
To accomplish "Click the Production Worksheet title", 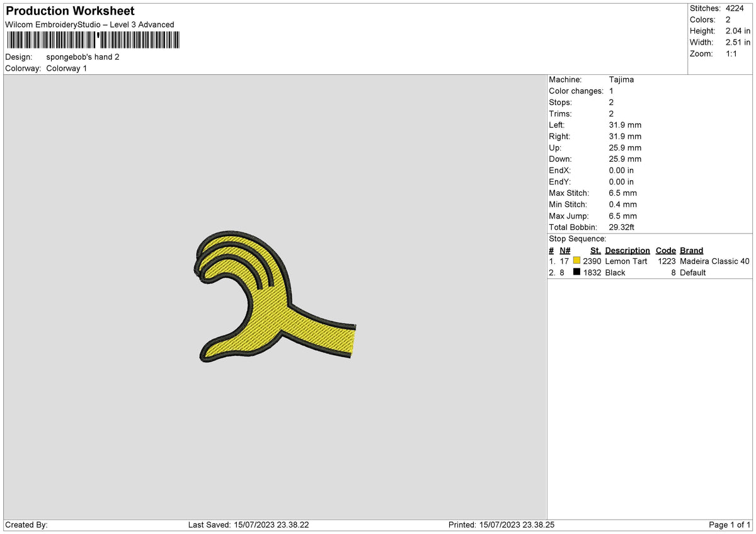I will (x=69, y=11).
